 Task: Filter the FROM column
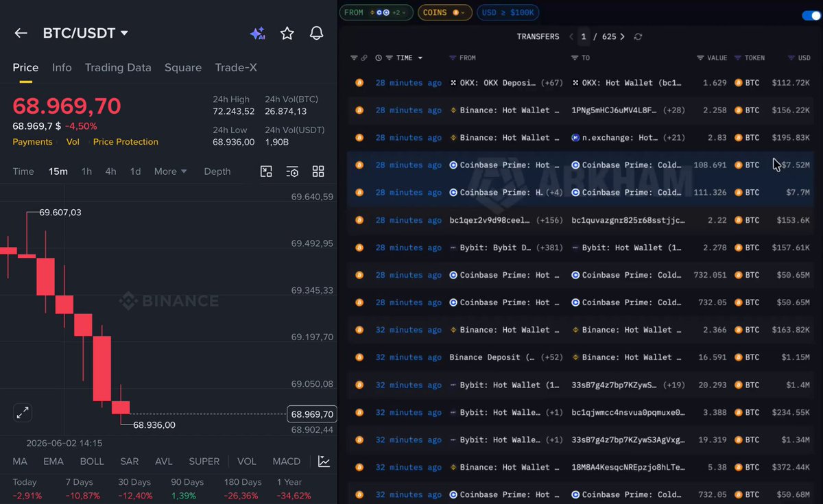click(x=453, y=58)
